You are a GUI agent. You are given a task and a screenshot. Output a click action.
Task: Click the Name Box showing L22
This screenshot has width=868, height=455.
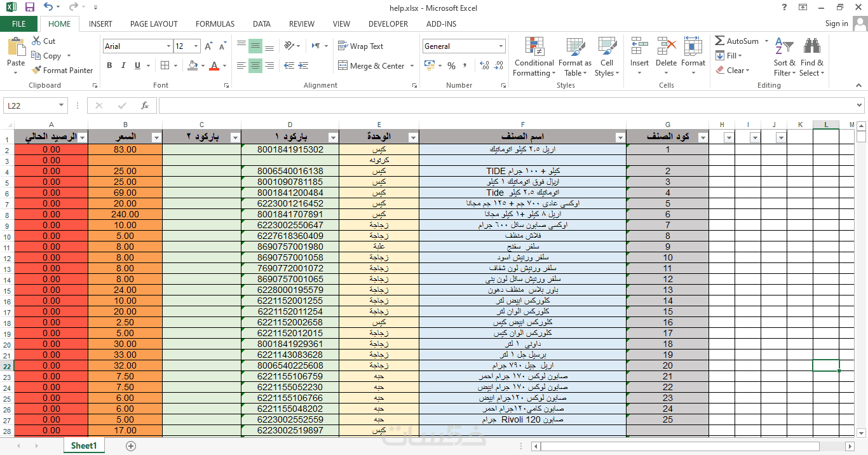pos(31,106)
